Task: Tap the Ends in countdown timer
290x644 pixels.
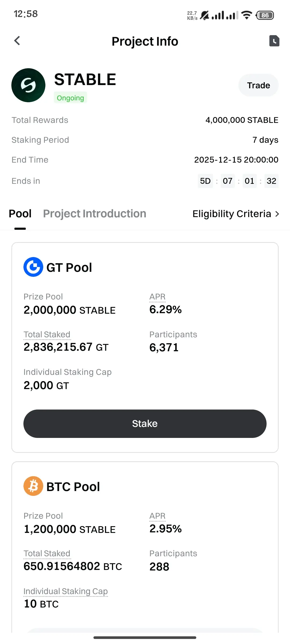Action: click(238, 181)
